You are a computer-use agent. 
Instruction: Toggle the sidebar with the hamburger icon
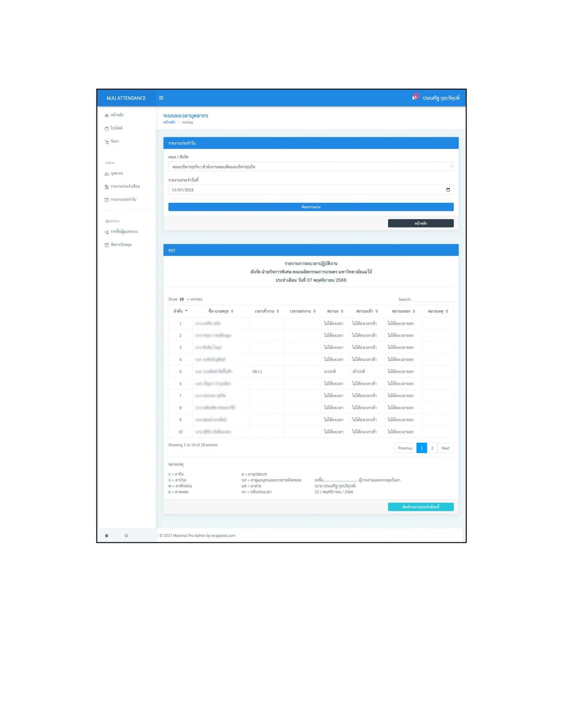tap(161, 98)
